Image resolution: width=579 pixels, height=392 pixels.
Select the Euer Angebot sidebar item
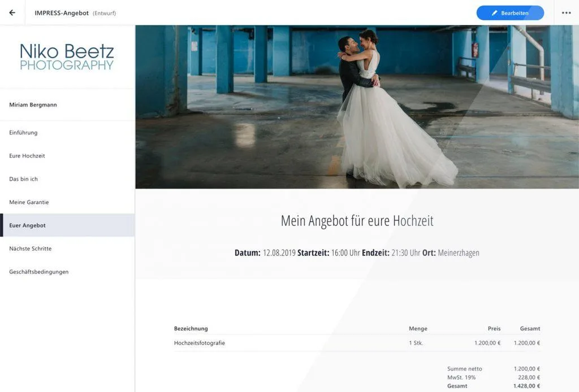[67, 225]
